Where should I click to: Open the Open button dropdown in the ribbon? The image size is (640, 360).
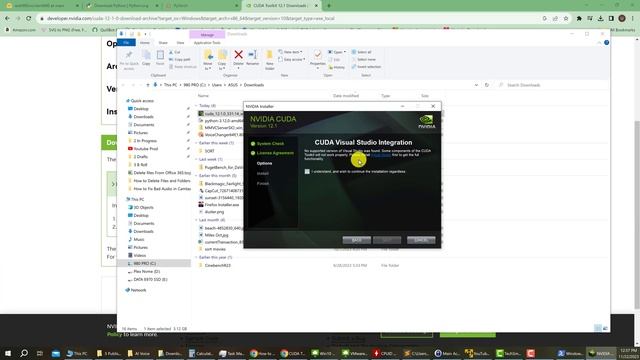pos(344,52)
